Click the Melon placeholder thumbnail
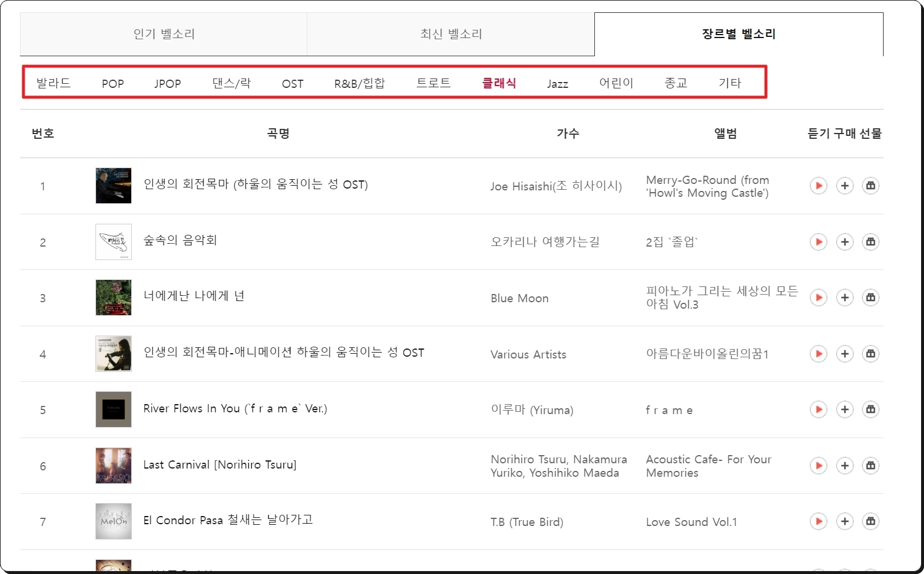The image size is (924, 574). click(x=114, y=521)
